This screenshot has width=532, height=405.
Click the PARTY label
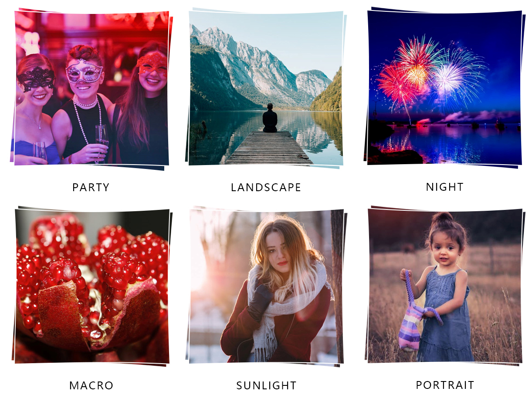(x=91, y=188)
